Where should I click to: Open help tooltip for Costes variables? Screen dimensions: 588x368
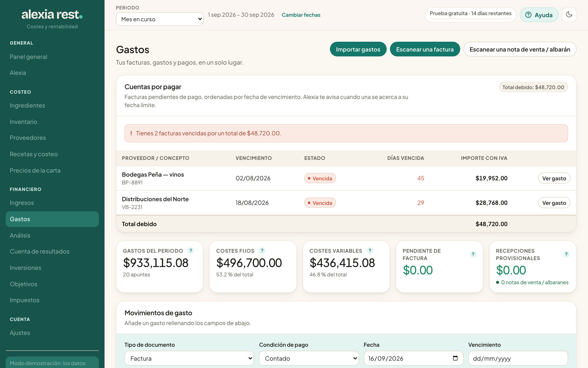370,250
